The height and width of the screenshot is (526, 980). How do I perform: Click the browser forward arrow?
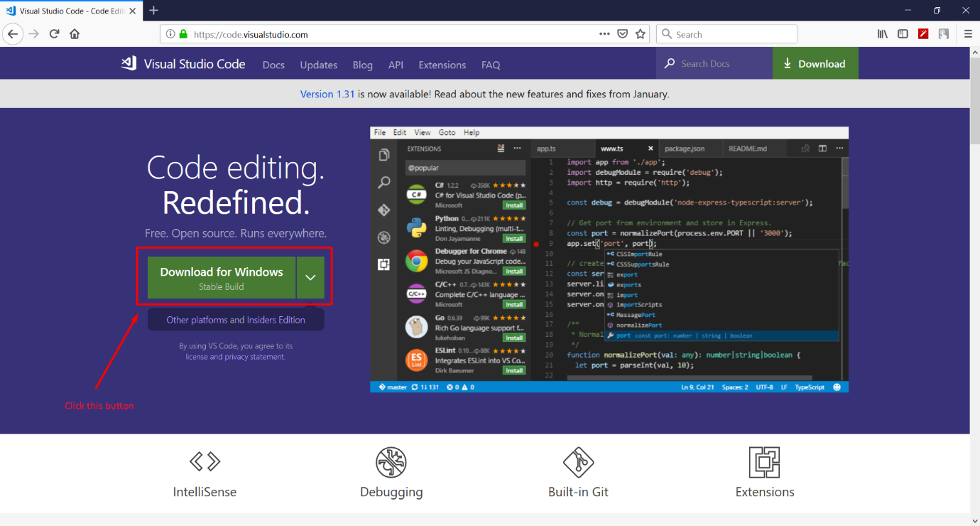coord(33,34)
